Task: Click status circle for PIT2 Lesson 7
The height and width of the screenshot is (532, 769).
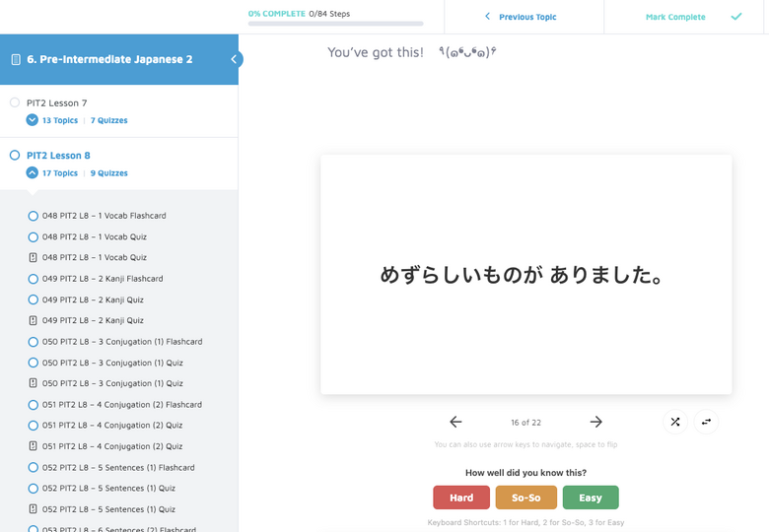Action: pyautogui.click(x=15, y=102)
